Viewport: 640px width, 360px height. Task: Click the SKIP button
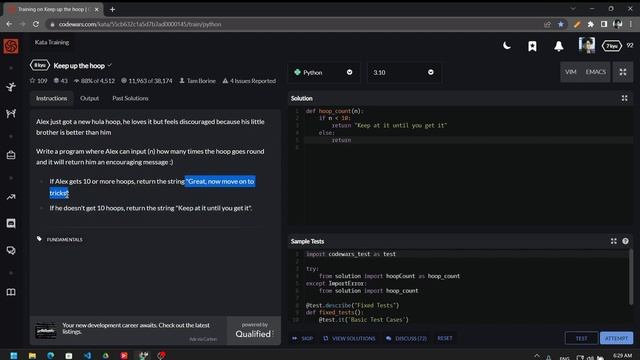(x=303, y=338)
